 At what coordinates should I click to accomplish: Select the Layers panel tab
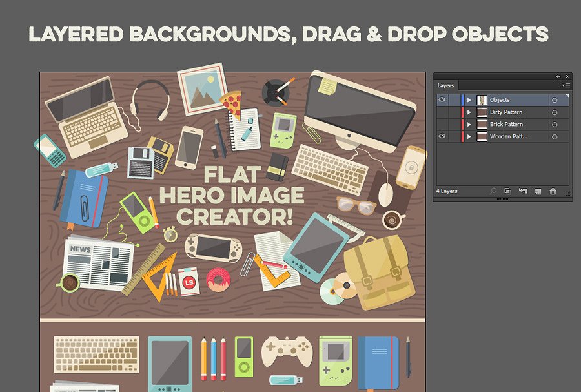coord(445,85)
